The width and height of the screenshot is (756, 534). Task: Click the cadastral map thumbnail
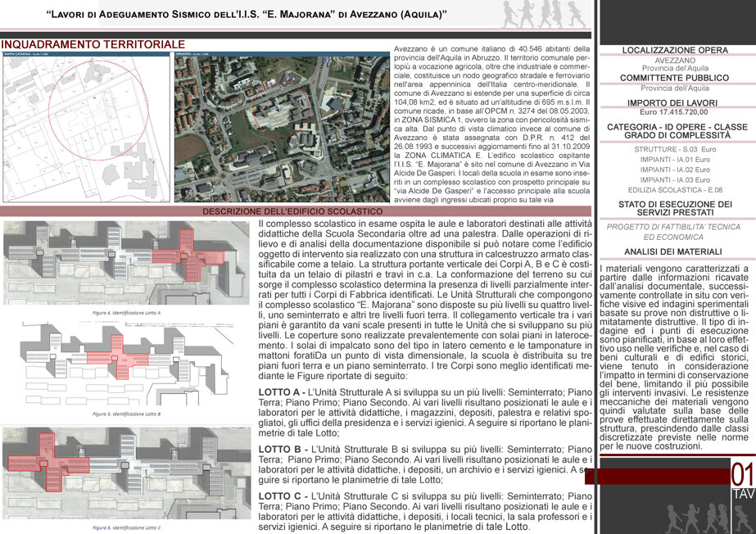point(86,127)
